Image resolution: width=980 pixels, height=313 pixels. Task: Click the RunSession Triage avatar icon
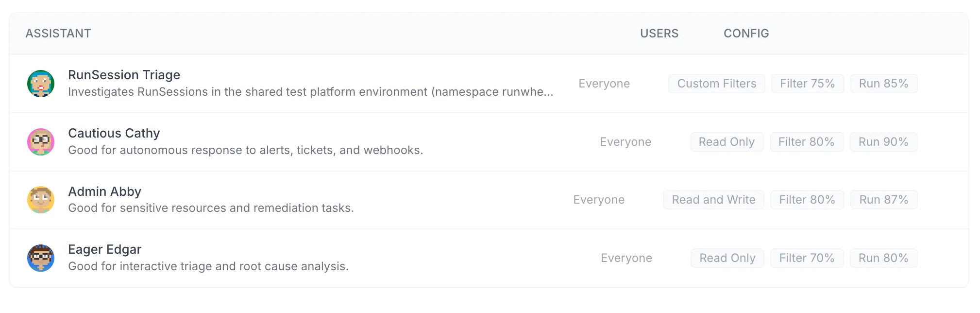[x=41, y=84]
